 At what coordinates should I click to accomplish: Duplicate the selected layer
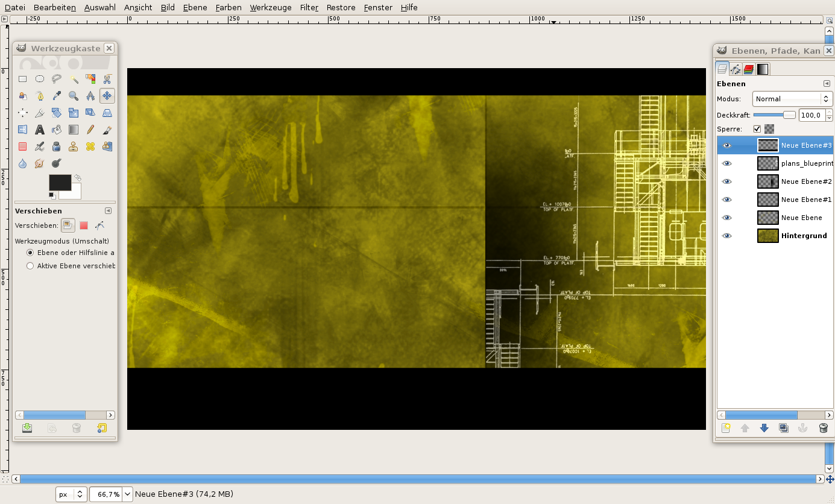[x=784, y=428]
